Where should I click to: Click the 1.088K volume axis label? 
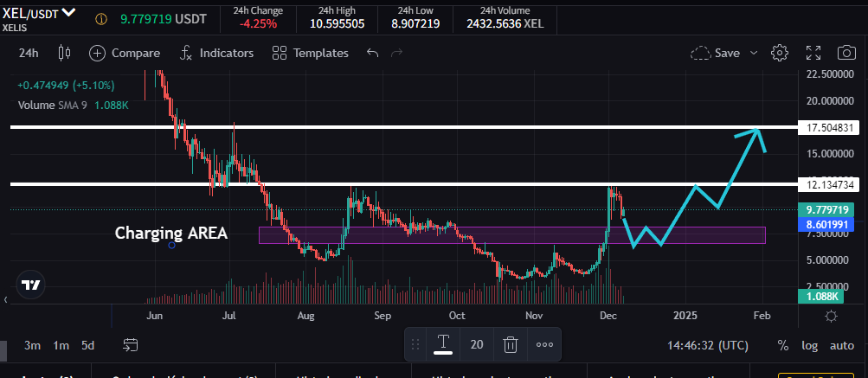coord(820,297)
